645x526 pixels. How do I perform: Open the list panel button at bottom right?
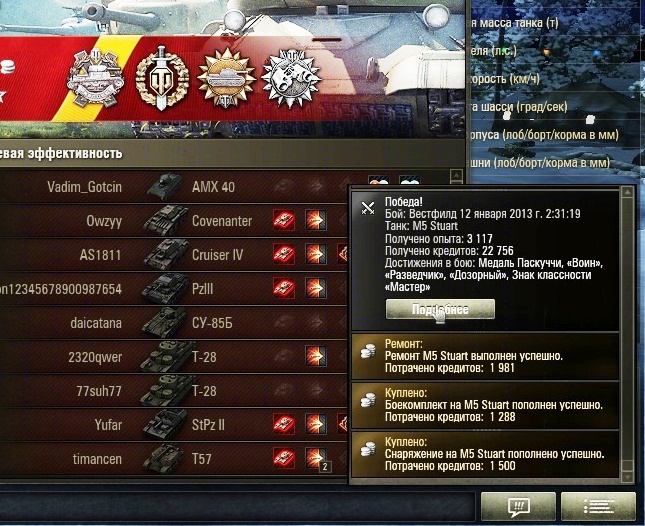click(598, 507)
